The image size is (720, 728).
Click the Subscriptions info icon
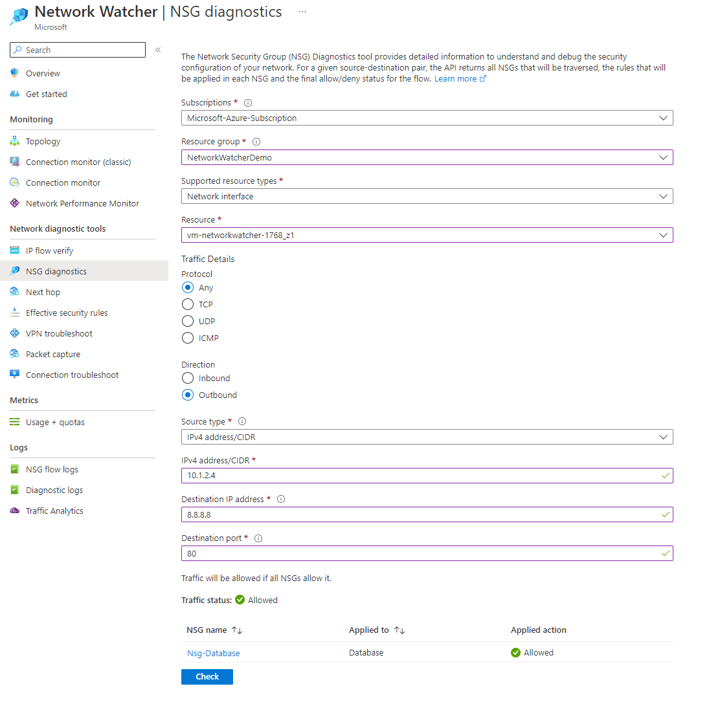pyautogui.click(x=248, y=103)
